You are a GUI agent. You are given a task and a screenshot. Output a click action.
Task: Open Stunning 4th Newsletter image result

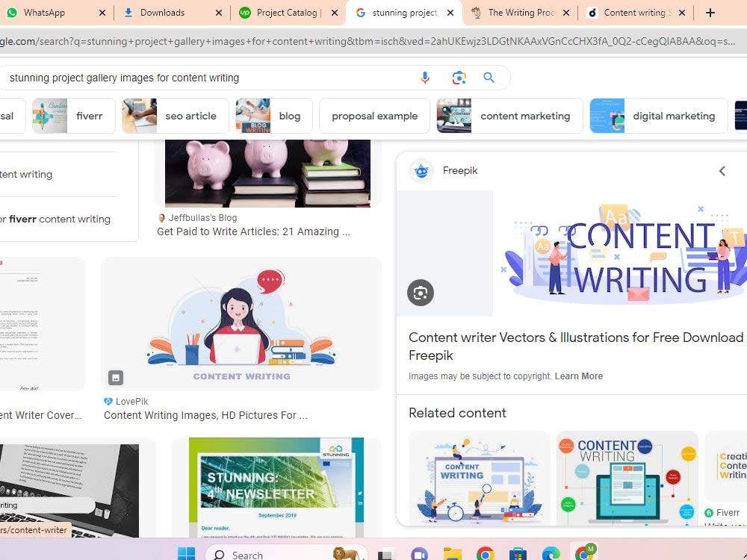click(276, 488)
